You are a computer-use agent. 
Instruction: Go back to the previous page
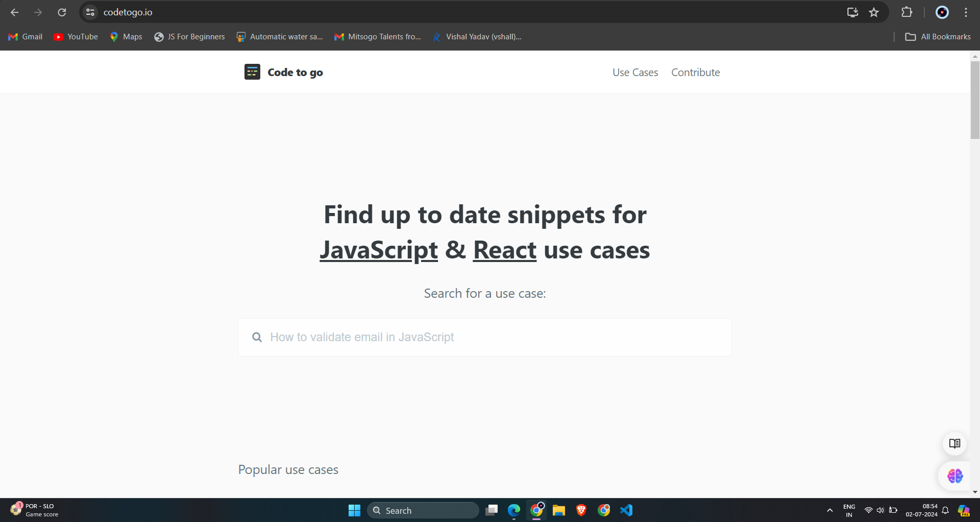[15, 12]
